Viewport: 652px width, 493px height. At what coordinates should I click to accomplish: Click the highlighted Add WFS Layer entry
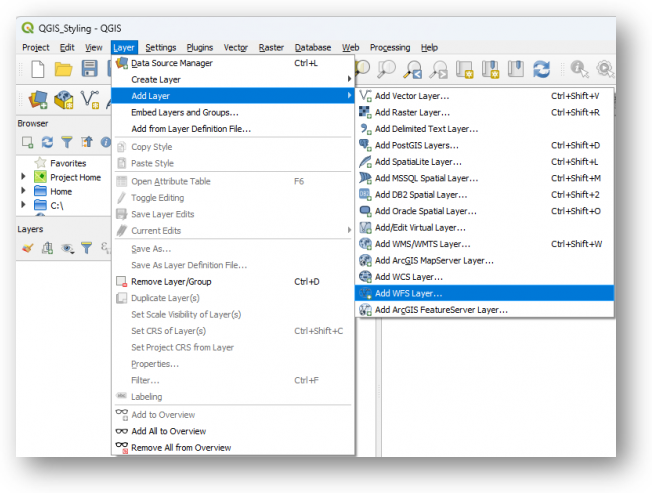coord(484,293)
